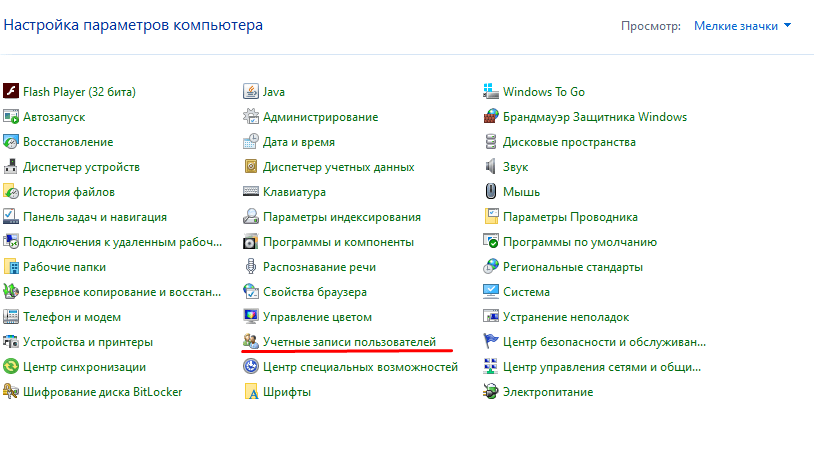The image size is (814, 466).
Task: Click the Мышь mouse icon
Action: (491, 192)
